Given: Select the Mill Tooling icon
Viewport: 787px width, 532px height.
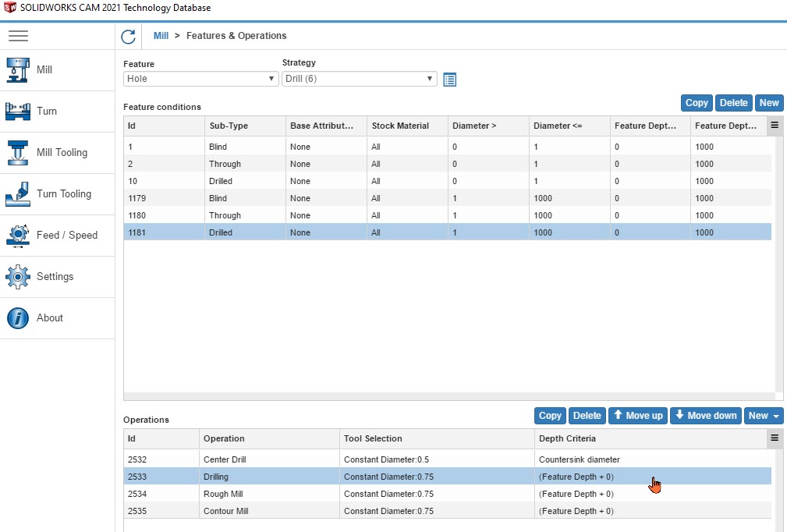Looking at the screenshot, I should [17, 152].
